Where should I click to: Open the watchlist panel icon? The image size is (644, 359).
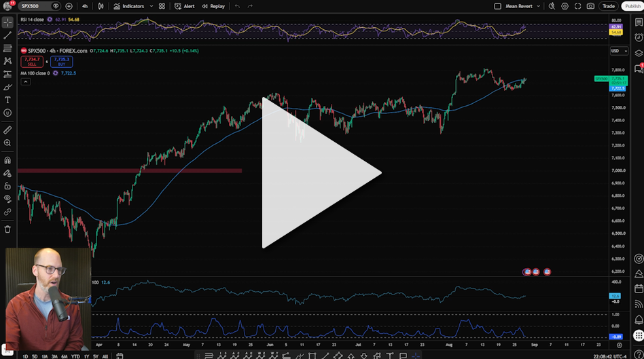pyautogui.click(x=639, y=22)
